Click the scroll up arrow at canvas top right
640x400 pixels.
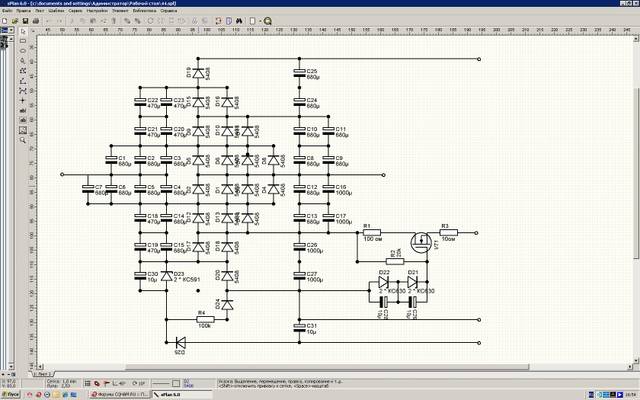[x=636, y=39]
